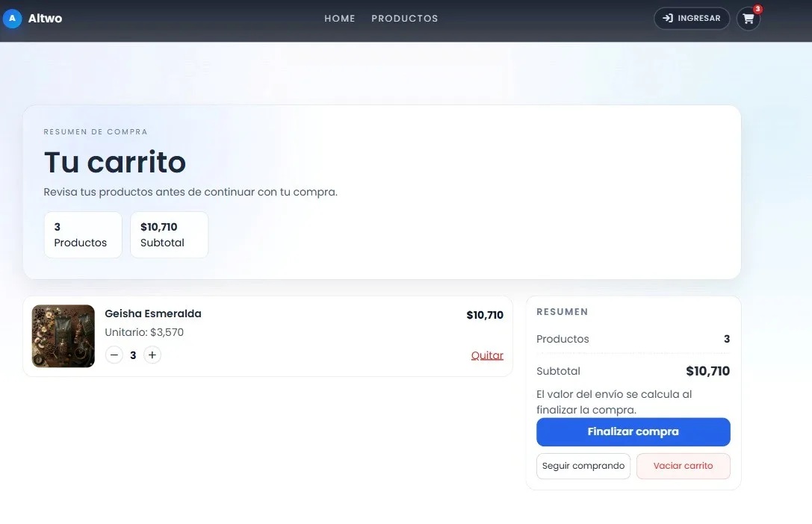Click the Altwo logo circle

(x=12, y=19)
